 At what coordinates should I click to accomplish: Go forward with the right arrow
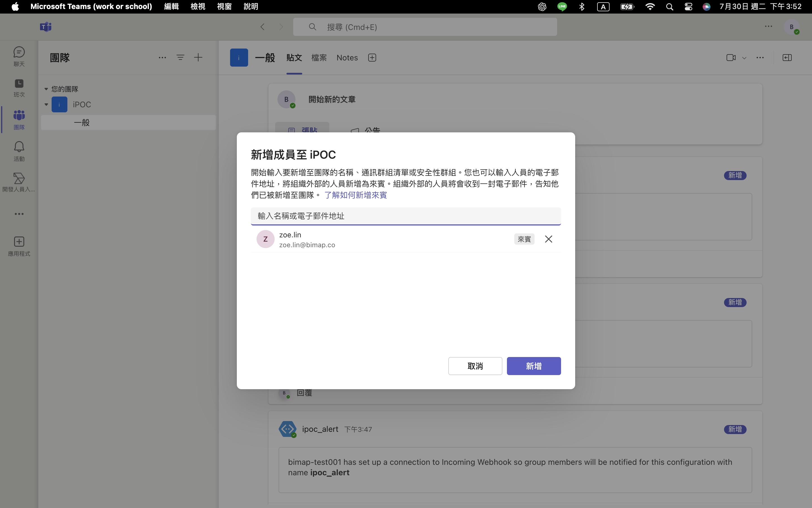(x=281, y=27)
